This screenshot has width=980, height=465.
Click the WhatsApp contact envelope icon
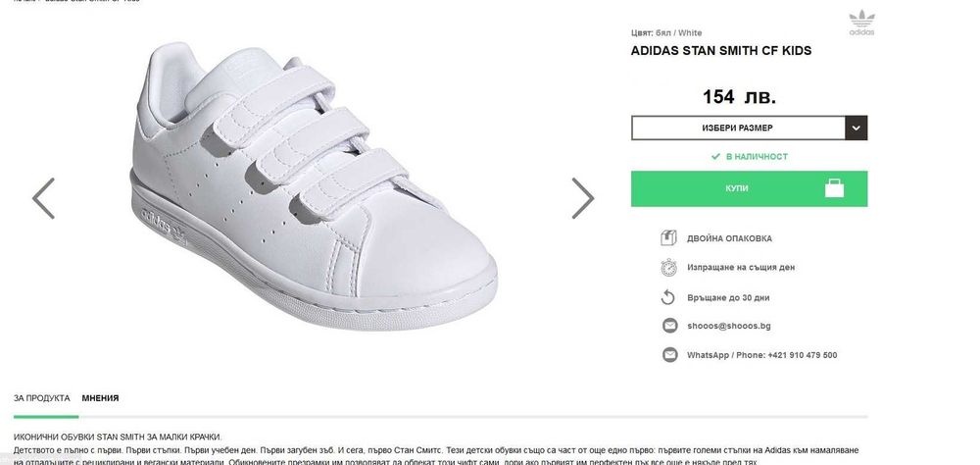coord(669,355)
